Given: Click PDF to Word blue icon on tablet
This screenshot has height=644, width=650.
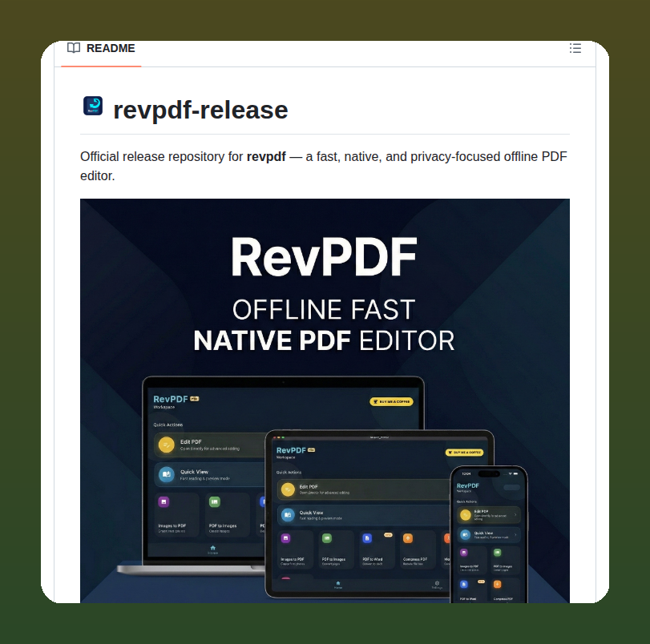Looking at the screenshot, I should coord(367,538).
